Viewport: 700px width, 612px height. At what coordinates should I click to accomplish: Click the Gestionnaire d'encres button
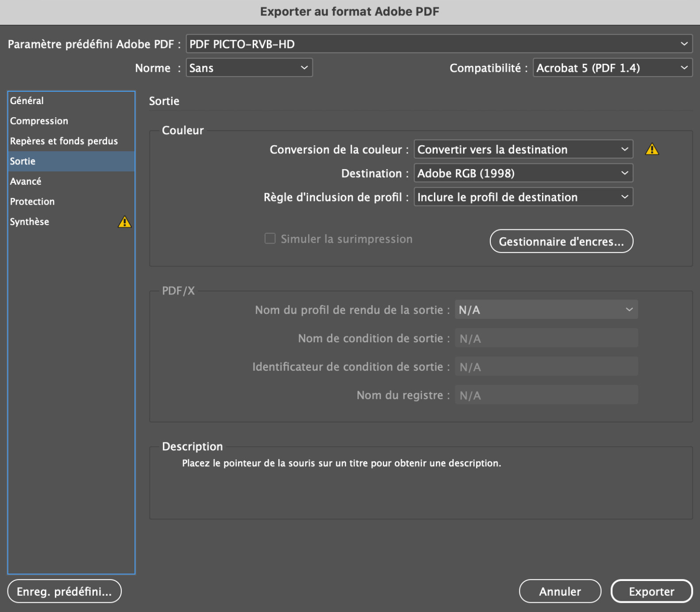561,241
